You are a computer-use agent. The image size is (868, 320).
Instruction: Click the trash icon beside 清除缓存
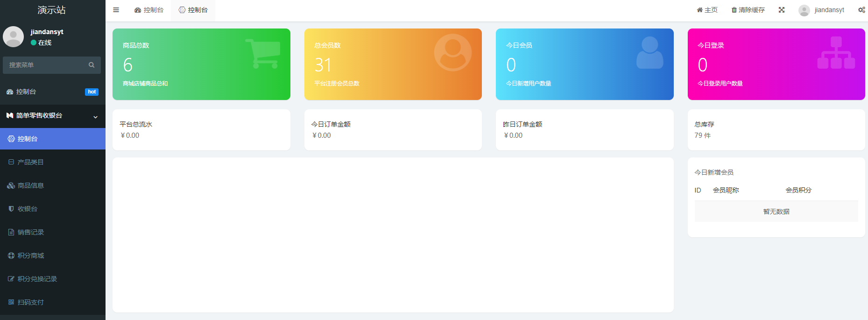coord(734,10)
